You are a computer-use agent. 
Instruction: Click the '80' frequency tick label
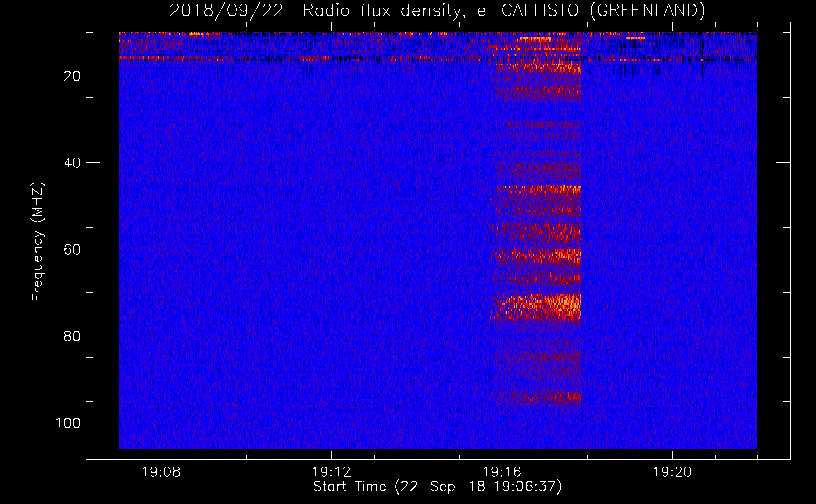[x=73, y=336]
